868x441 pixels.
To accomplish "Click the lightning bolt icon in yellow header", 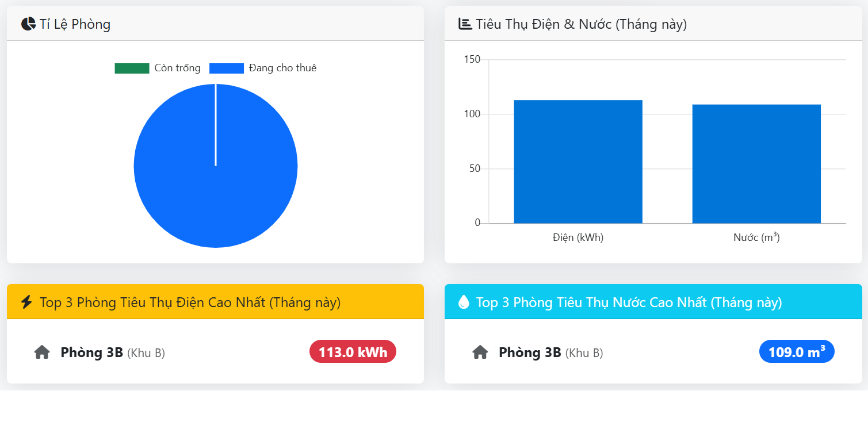I will (26, 302).
